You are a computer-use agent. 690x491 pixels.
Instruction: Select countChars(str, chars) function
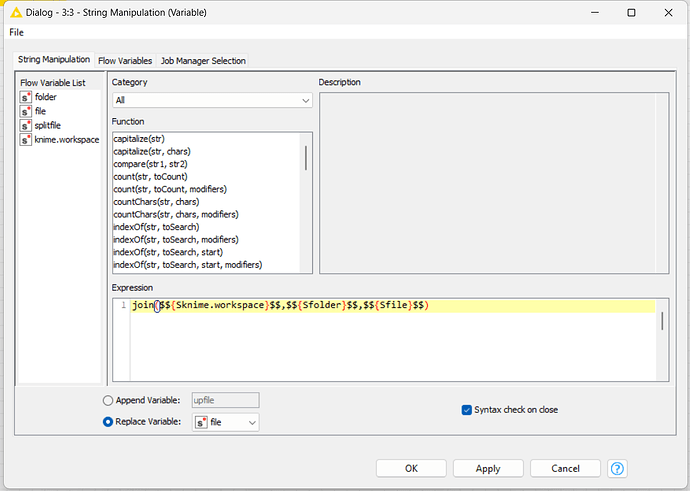coord(156,202)
